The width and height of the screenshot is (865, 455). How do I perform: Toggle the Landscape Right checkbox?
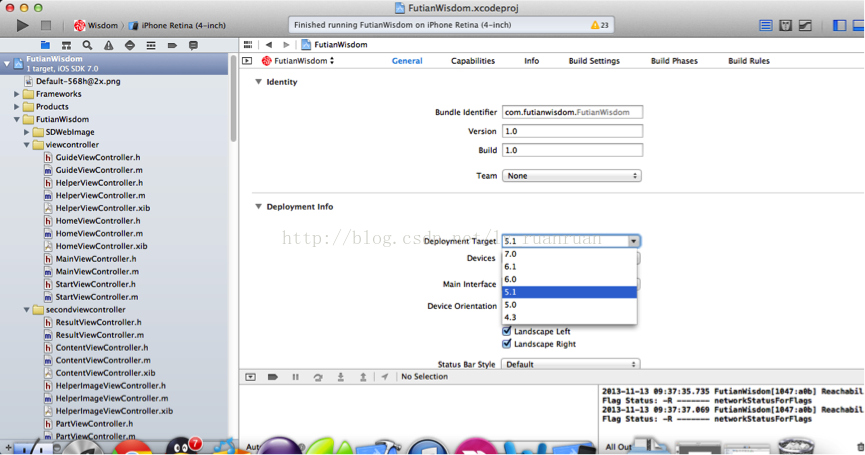pyautogui.click(x=506, y=344)
